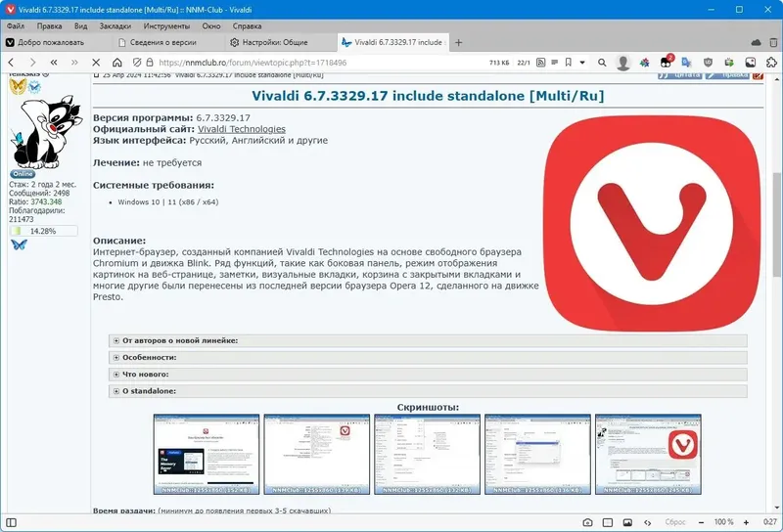The height and width of the screenshot is (532, 783).
Task: Open the green arrow extension icon
Action: [729, 63]
